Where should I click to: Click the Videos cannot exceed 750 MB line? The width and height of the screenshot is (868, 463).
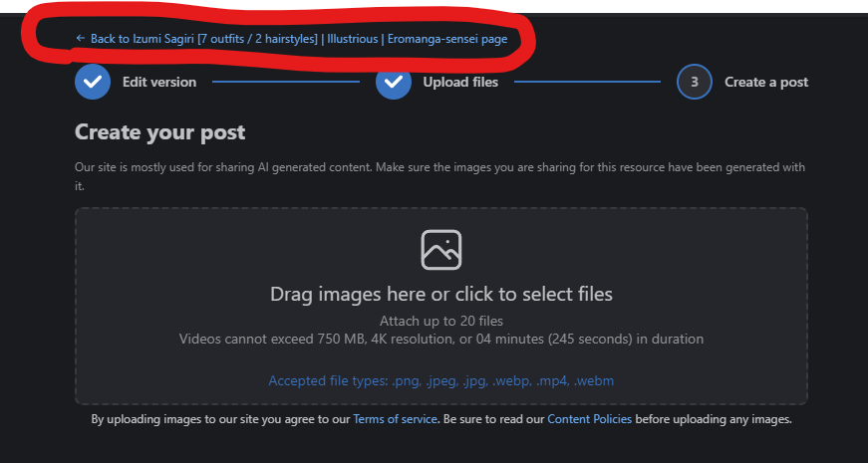pyautogui.click(x=441, y=339)
